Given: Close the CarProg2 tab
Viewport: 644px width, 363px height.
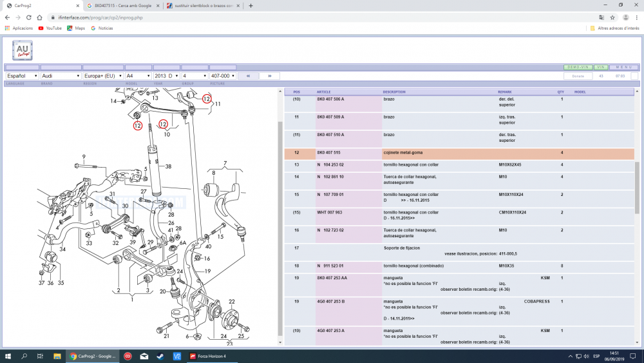Looking at the screenshot, I should click(78, 6).
